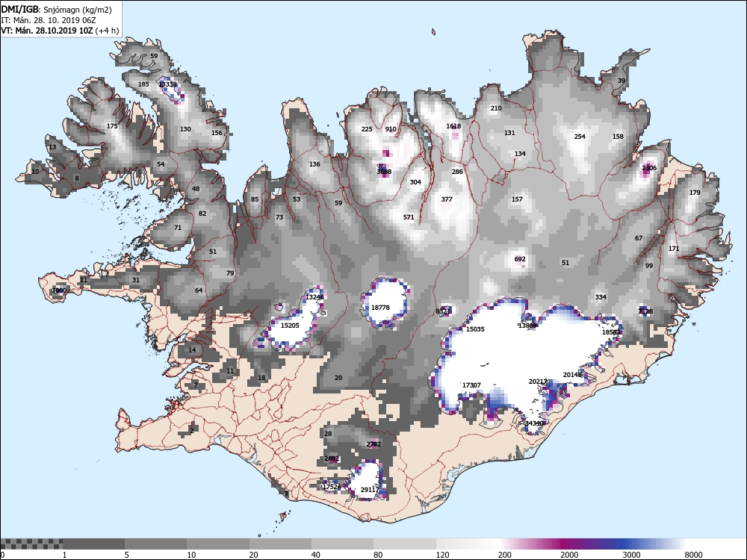Click the snow value '28'
Viewport: 747px width, 560px height.
point(328,434)
